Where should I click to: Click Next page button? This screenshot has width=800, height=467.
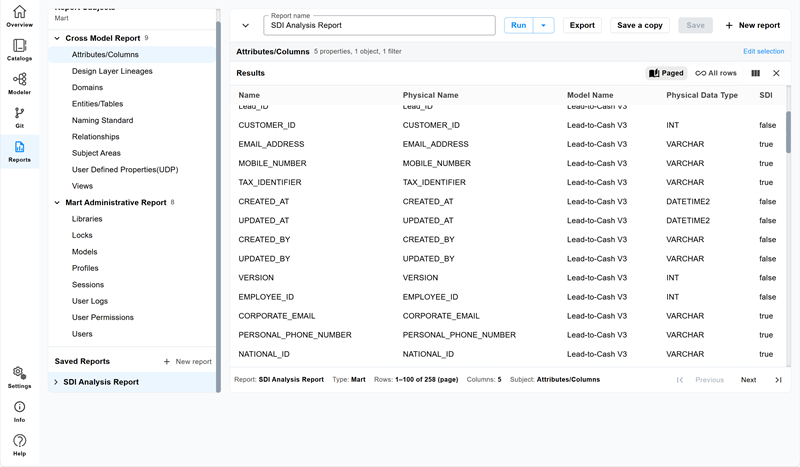[x=748, y=380]
